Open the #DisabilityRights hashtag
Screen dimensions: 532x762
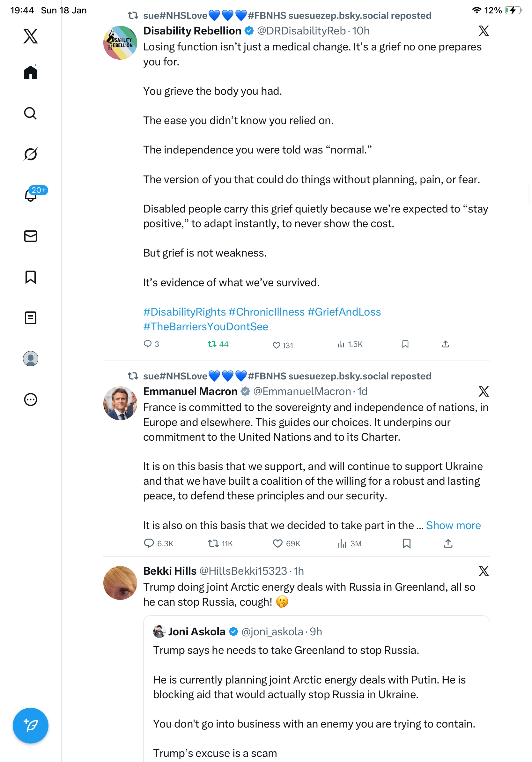[x=184, y=312]
